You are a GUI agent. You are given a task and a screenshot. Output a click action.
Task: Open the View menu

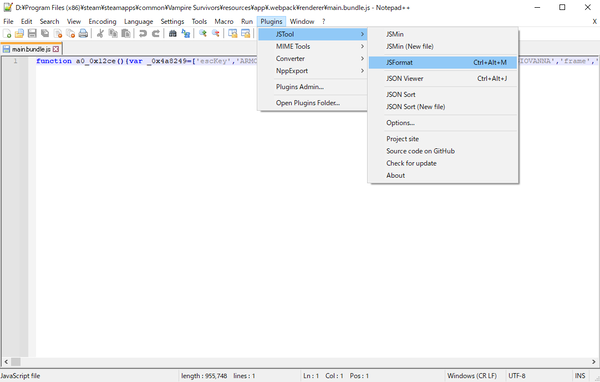tap(73, 21)
